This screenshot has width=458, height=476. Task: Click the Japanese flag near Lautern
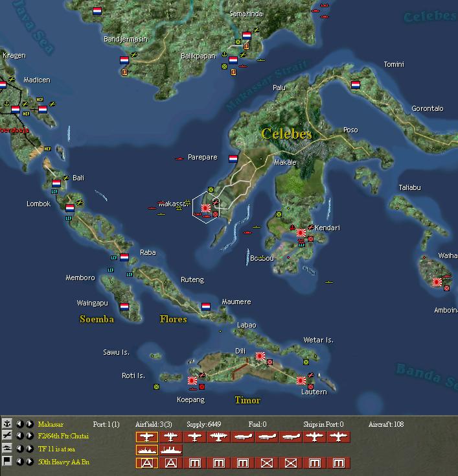(301, 381)
